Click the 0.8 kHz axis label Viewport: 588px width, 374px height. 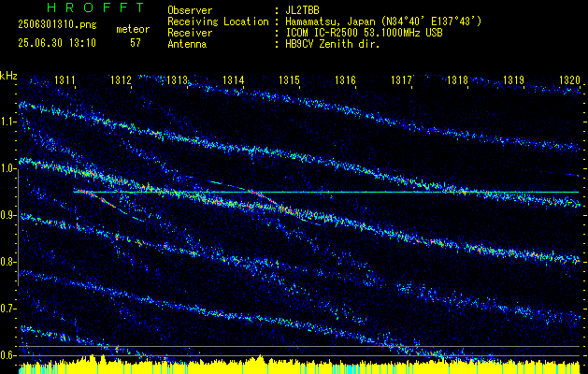(x=7, y=262)
